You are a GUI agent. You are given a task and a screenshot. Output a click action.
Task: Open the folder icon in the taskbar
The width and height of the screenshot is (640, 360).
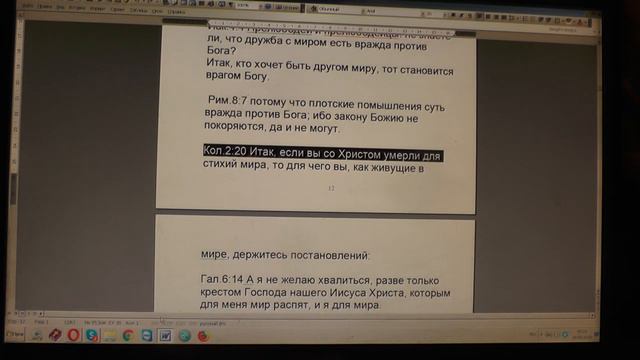[x=110, y=336]
